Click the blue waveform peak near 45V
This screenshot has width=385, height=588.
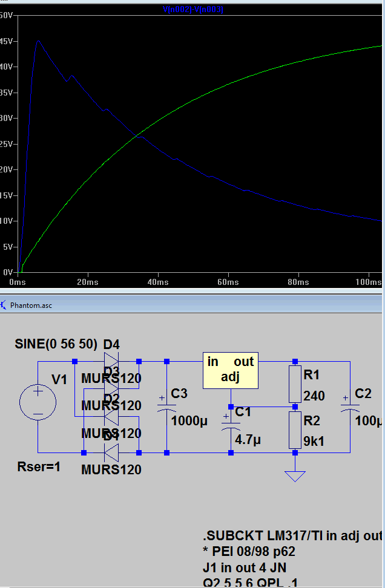pos(38,41)
